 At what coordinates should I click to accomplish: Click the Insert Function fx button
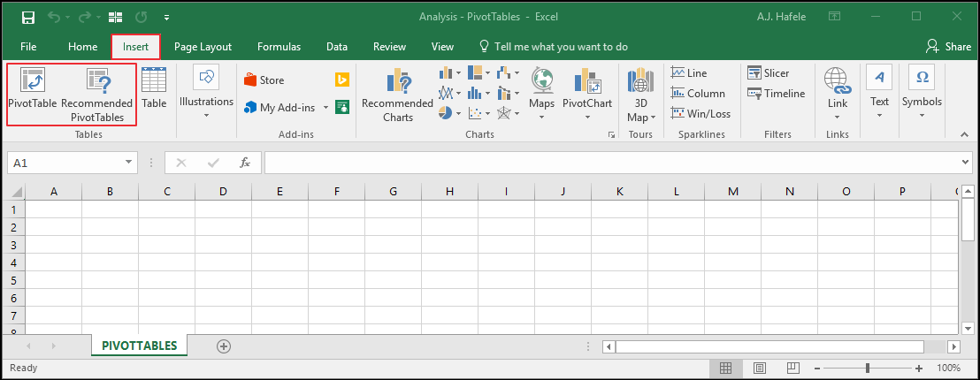click(x=245, y=163)
